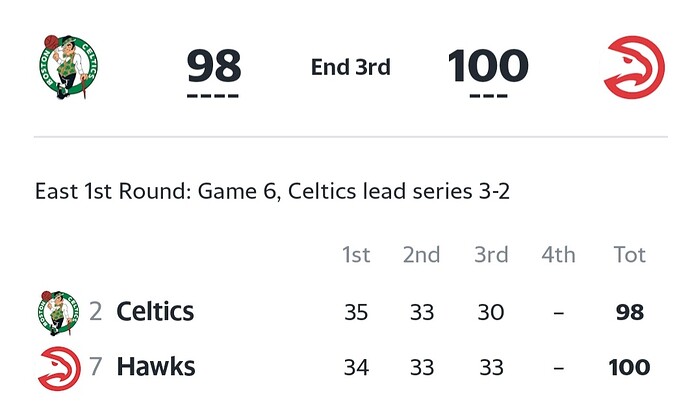Click the Hawks score 100 at top
This screenshot has width=690, height=420.
click(x=488, y=66)
